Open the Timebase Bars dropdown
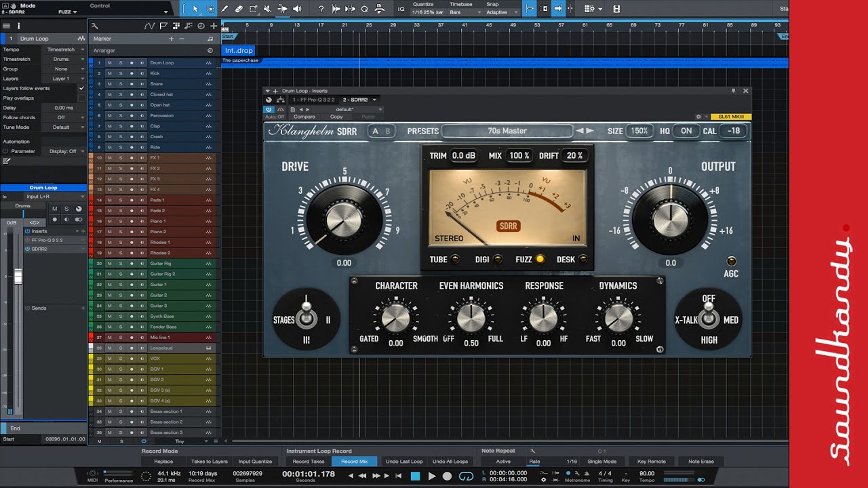The image size is (868, 488). tap(465, 12)
